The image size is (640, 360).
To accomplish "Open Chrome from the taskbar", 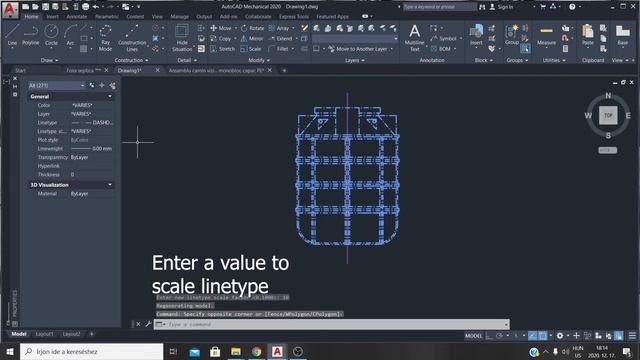I will [256, 351].
